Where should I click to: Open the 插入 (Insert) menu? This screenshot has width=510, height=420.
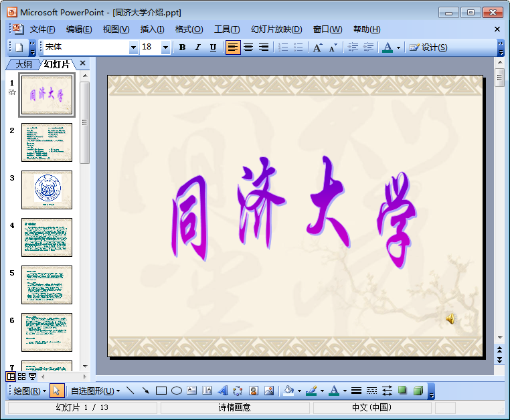(152, 29)
